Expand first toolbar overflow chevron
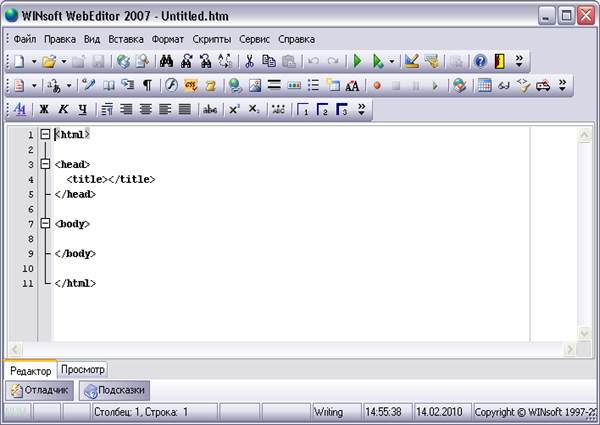 [x=519, y=61]
